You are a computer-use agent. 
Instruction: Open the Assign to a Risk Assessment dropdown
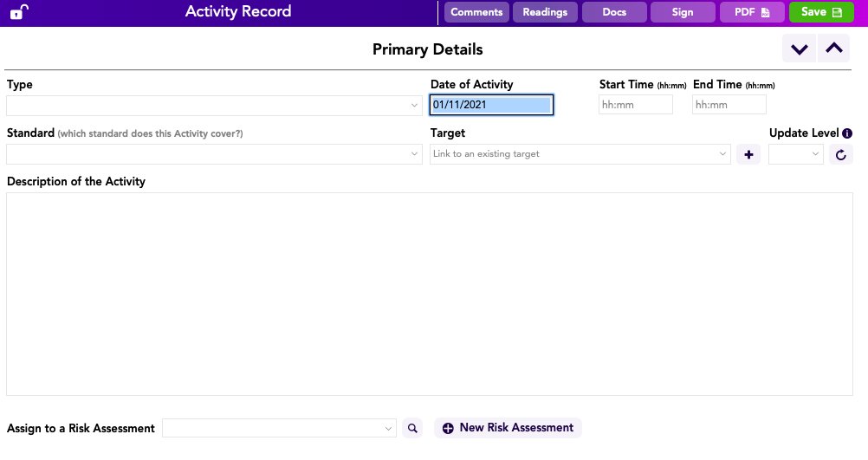[279, 428]
